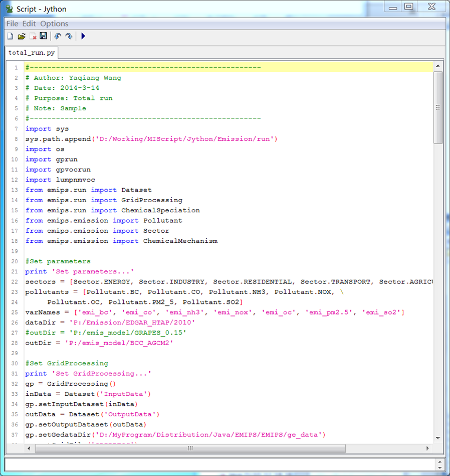Run the script with the play icon

(x=83, y=36)
